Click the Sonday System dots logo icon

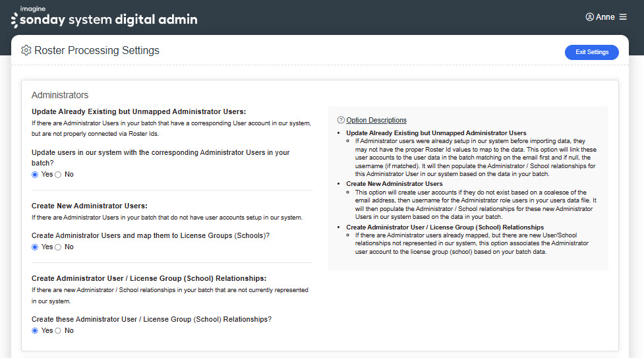(x=15, y=20)
